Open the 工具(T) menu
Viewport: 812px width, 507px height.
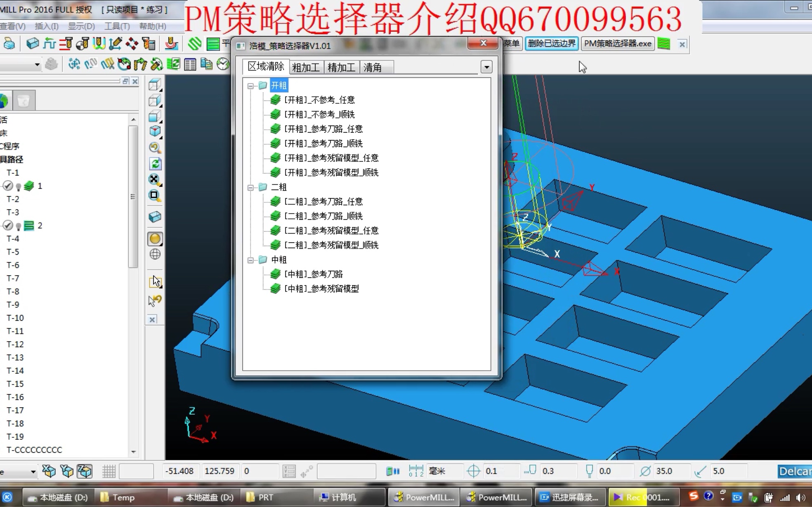click(117, 26)
